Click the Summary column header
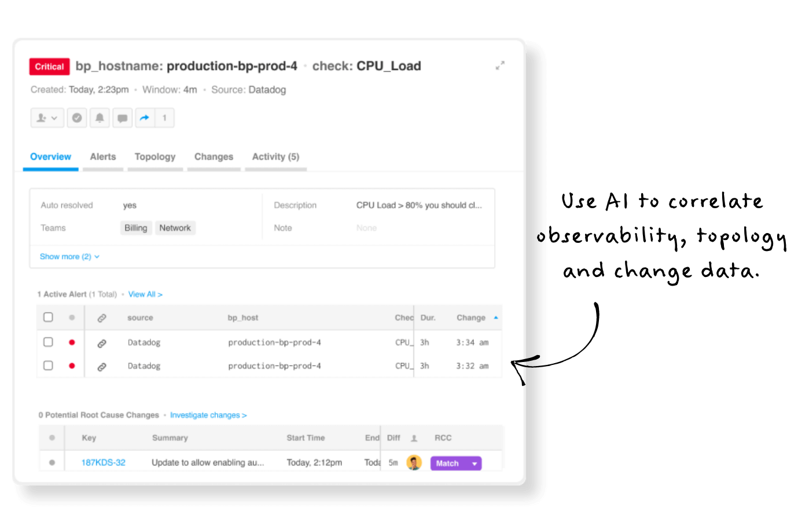This screenshot has height=532, width=787. point(170,438)
